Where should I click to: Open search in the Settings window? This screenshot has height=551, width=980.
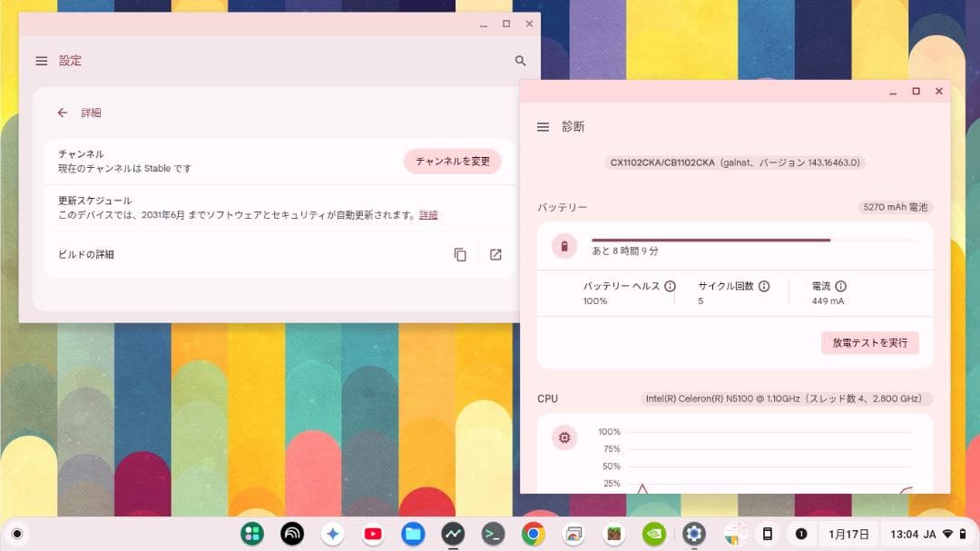click(520, 61)
